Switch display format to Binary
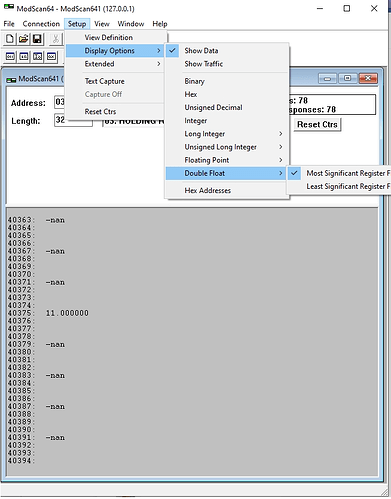 coord(227,81)
